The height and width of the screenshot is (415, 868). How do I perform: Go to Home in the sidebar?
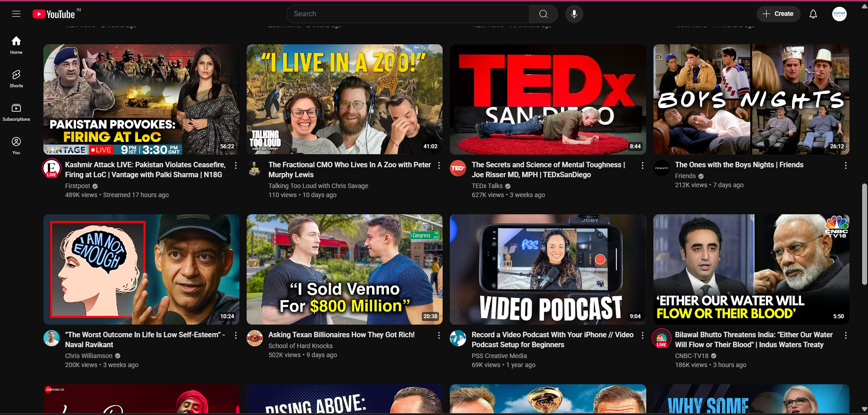click(x=16, y=45)
